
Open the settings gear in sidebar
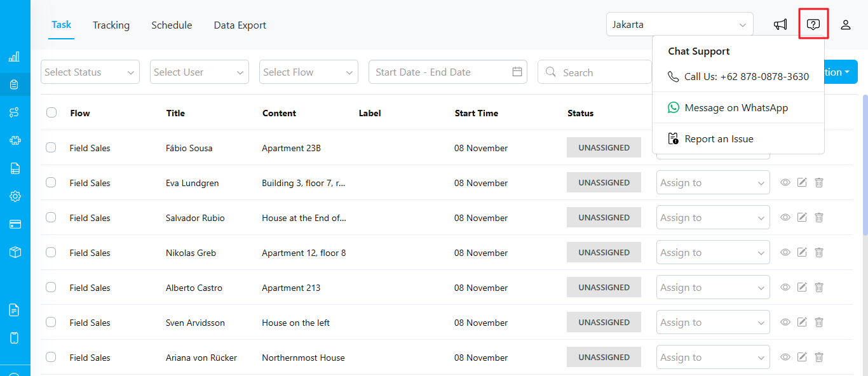click(x=15, y=196)
